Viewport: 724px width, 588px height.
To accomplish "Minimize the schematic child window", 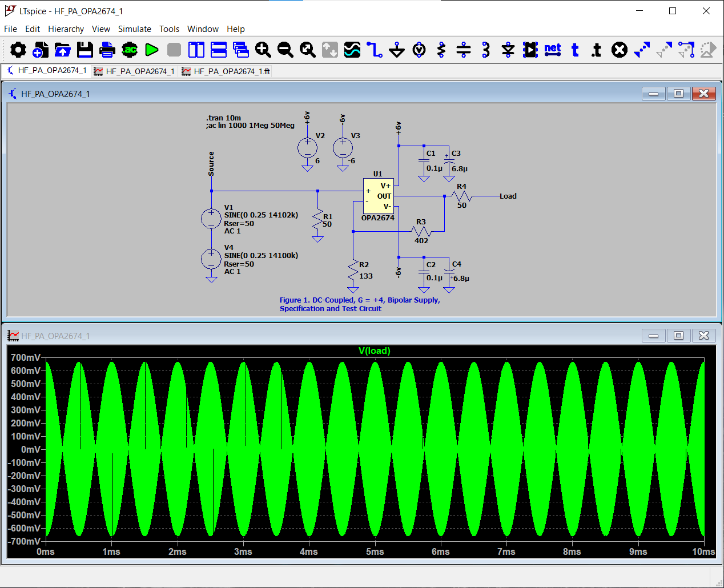I will [x=653, y=94].
